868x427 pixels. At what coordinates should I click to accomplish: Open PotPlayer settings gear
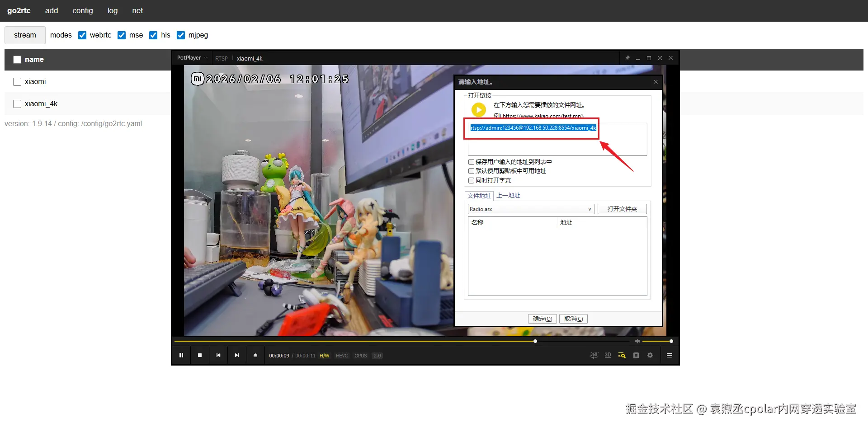click(650, 356)
